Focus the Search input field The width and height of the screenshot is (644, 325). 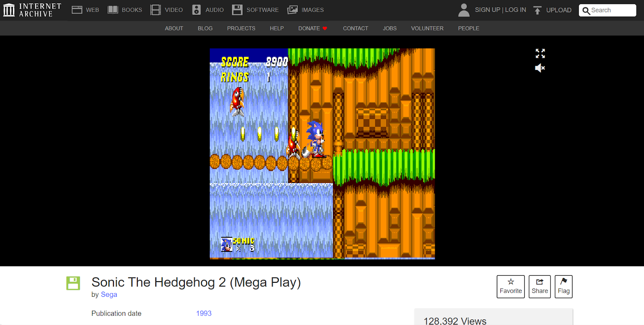point(608,10)
